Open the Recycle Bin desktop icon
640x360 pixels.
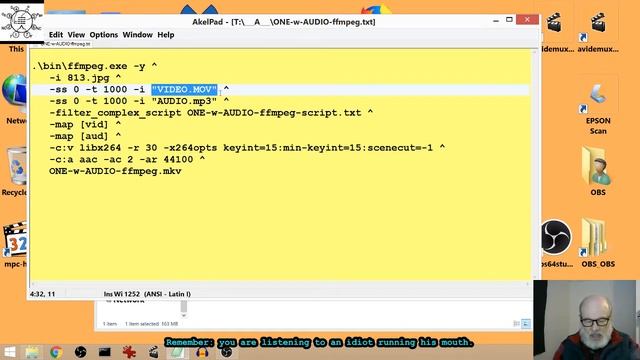pos(16,171)
